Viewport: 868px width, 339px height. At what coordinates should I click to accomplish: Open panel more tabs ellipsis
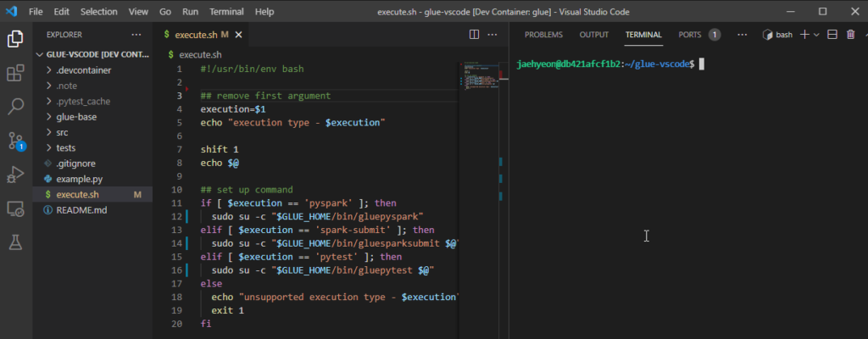(x=743, y=35)
